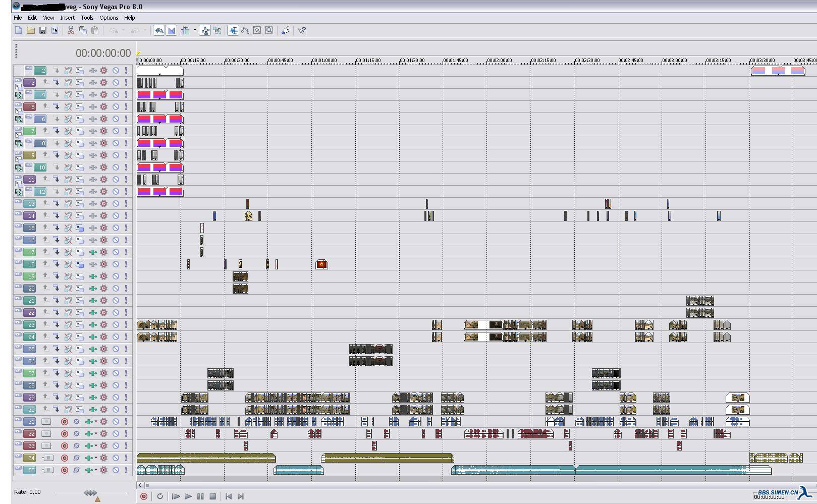817x504 pixels.
Task: Toggle Auto Ripple in the toolbar
Action: point(185,30)
